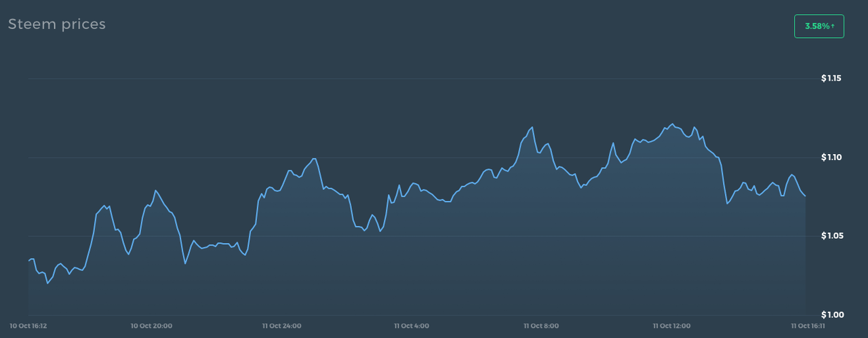
Task: Select the Steem prices chart title
Action: pyautogui.click(x=57, y=24)
